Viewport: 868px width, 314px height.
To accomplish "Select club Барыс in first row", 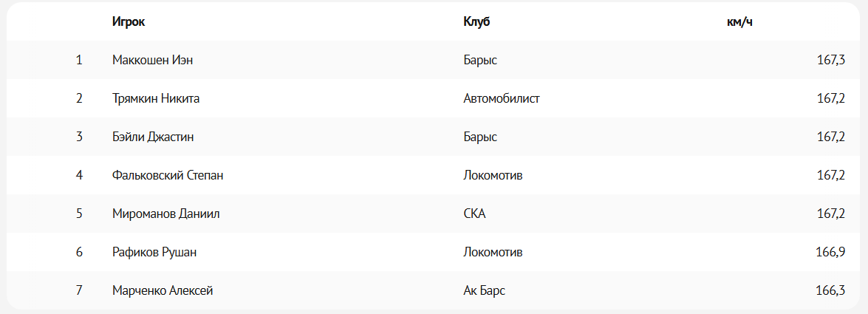I will point(480,60).
